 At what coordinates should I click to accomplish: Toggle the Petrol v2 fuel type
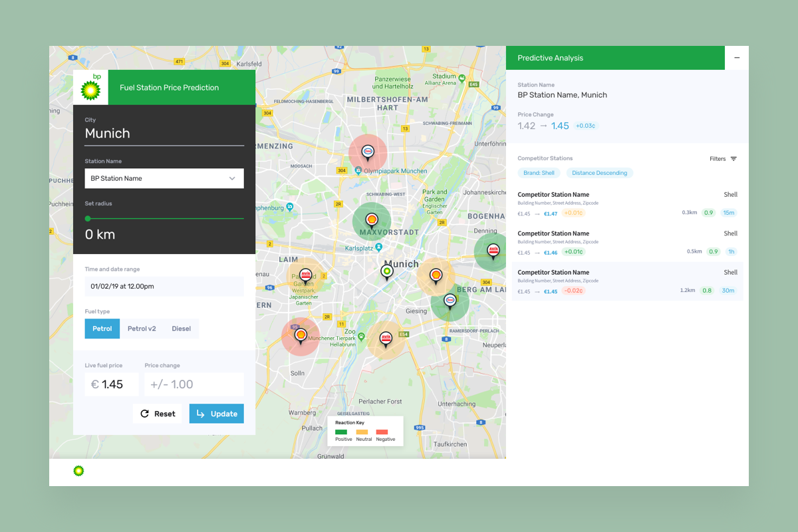[142, 329]
